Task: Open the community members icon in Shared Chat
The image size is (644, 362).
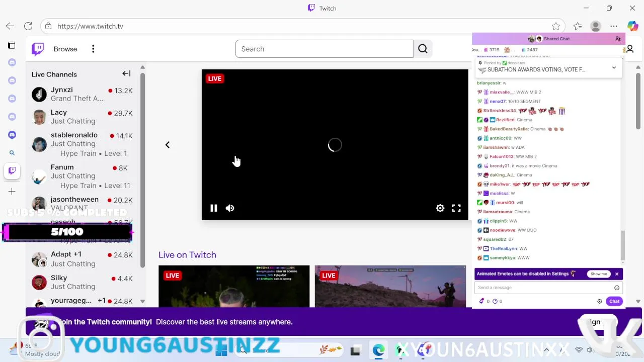Action: pos(618,39)
